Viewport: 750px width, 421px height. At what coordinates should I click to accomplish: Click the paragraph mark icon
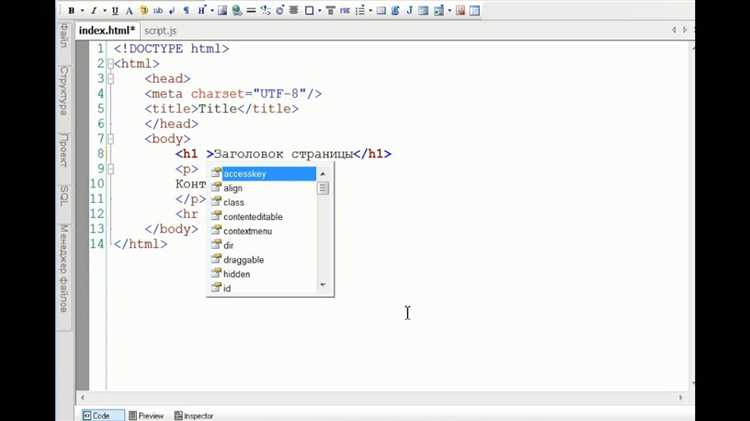(186, 10)
